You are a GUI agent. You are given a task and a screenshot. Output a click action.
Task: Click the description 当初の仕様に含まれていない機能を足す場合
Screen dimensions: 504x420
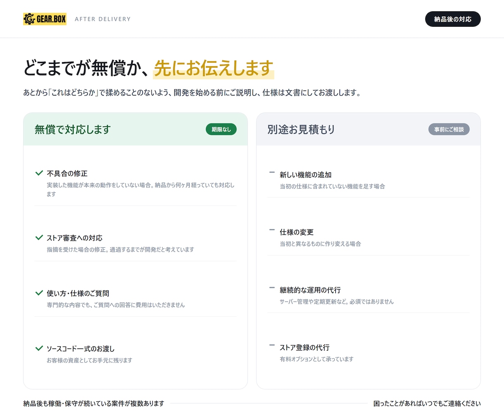(x=332, y=186)
